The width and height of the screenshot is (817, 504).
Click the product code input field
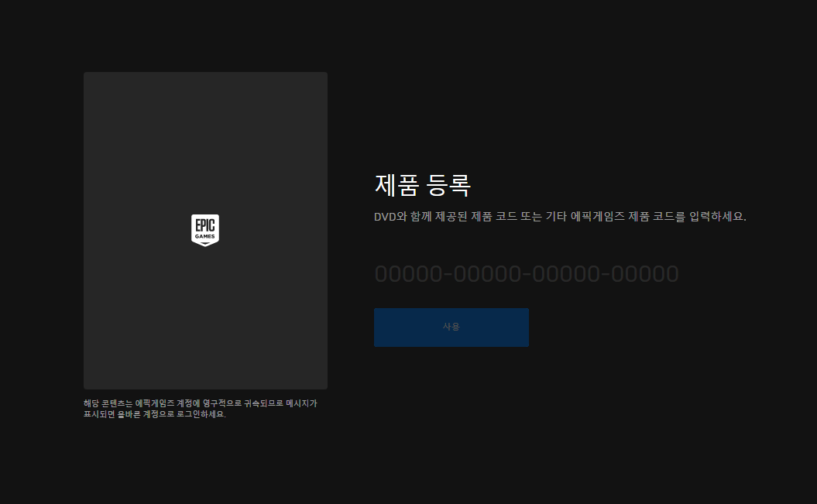click(527, 274)
